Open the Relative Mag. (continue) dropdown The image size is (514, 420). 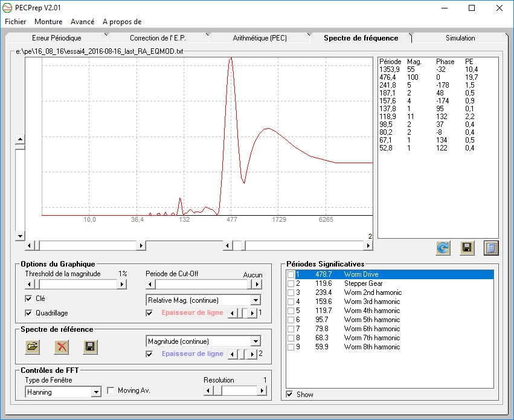255,300
